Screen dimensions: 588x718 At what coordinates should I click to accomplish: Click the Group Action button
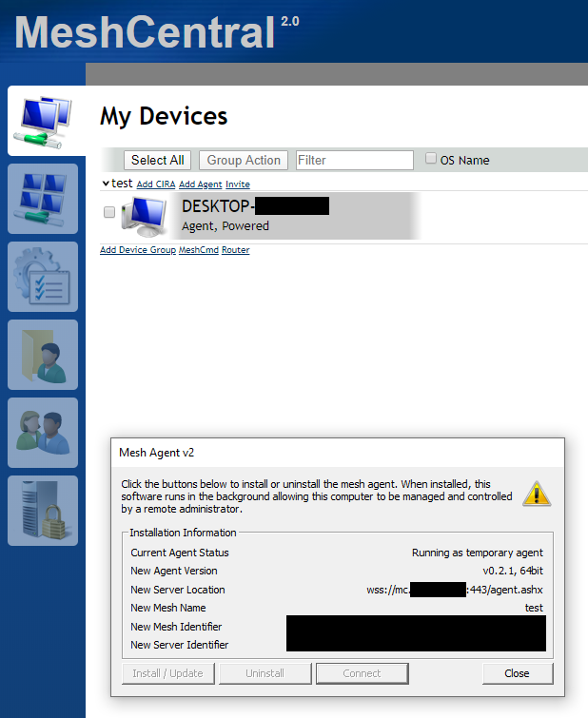click(244, 161)
